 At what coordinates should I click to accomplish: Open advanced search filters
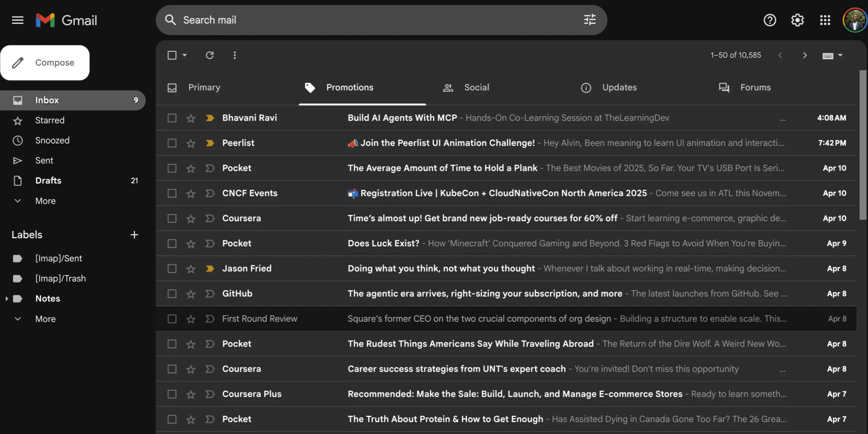[590, 20]
